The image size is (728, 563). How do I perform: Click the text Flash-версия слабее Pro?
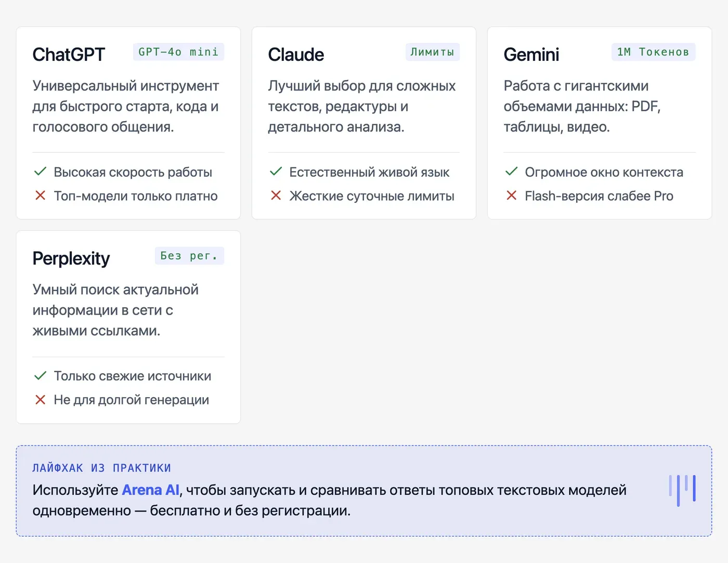599,196
